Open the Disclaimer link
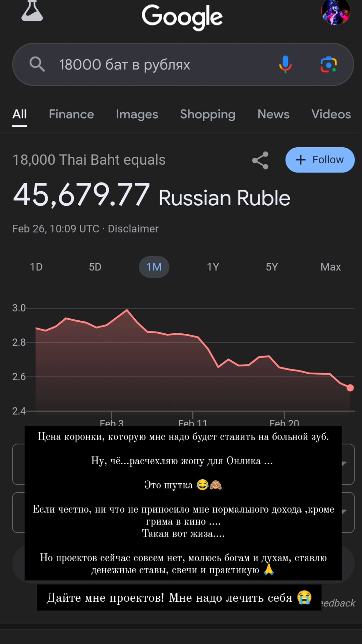This screenshot has width=362, height=644. (x=133, y=229)
